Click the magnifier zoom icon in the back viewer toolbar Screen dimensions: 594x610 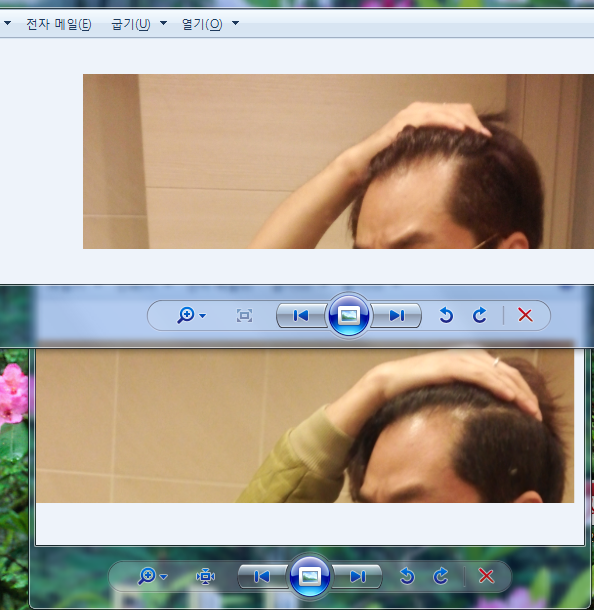pos(147,576)
